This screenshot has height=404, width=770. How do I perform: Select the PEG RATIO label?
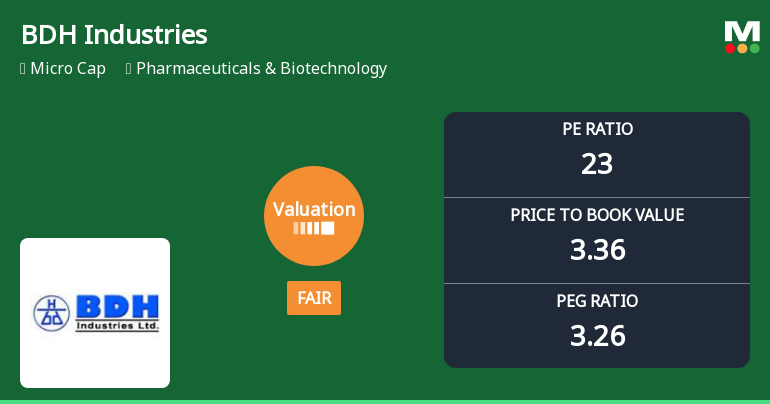(x=597, y=301)
